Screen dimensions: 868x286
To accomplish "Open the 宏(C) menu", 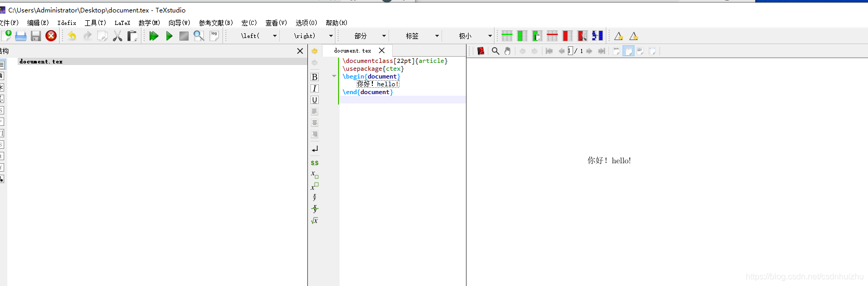I will coord(249,23).
